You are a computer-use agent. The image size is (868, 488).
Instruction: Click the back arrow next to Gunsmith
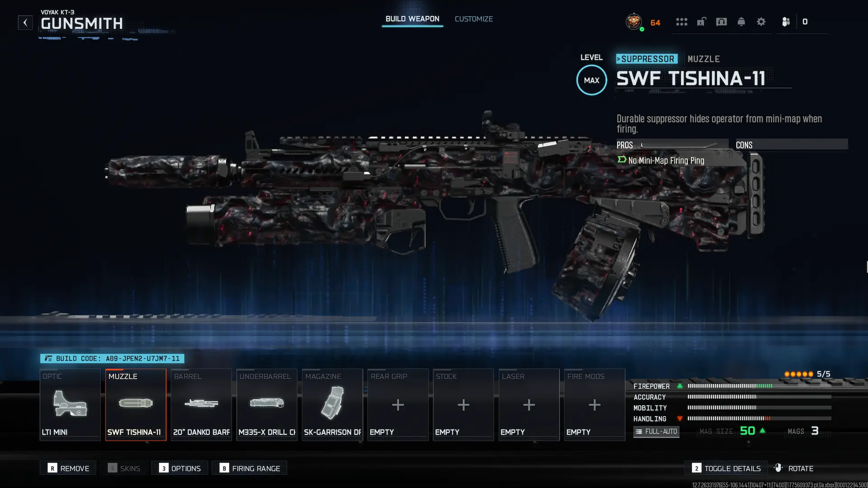[25, 23]
